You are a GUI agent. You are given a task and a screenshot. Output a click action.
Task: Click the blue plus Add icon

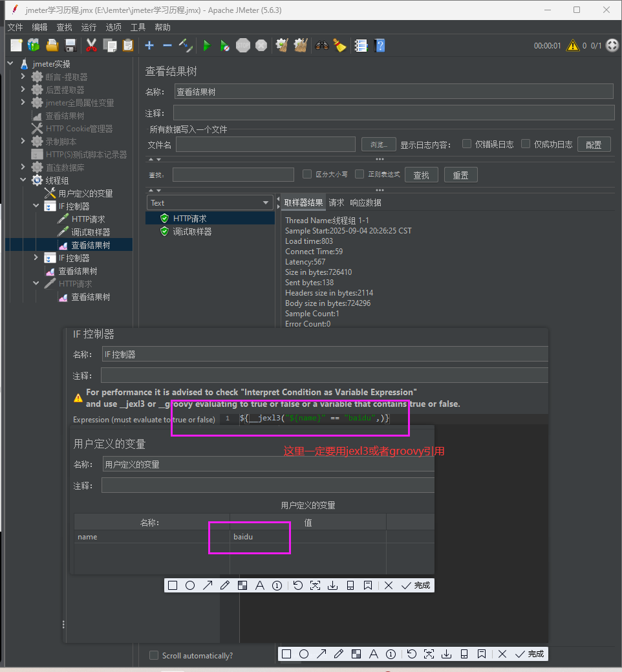(x=149, y=45)
